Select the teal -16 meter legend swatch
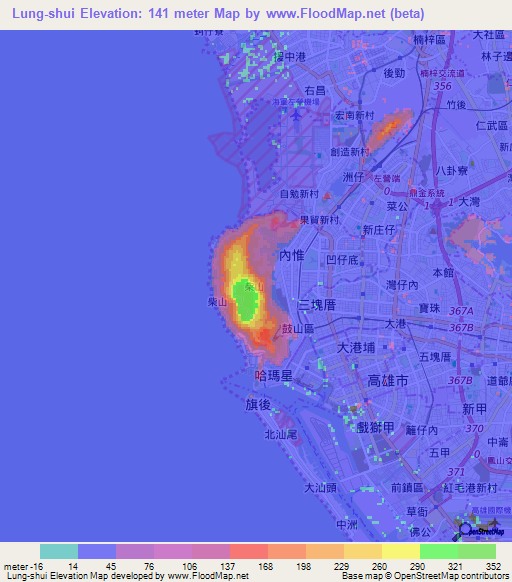512x582 pixels. point(59,551)
